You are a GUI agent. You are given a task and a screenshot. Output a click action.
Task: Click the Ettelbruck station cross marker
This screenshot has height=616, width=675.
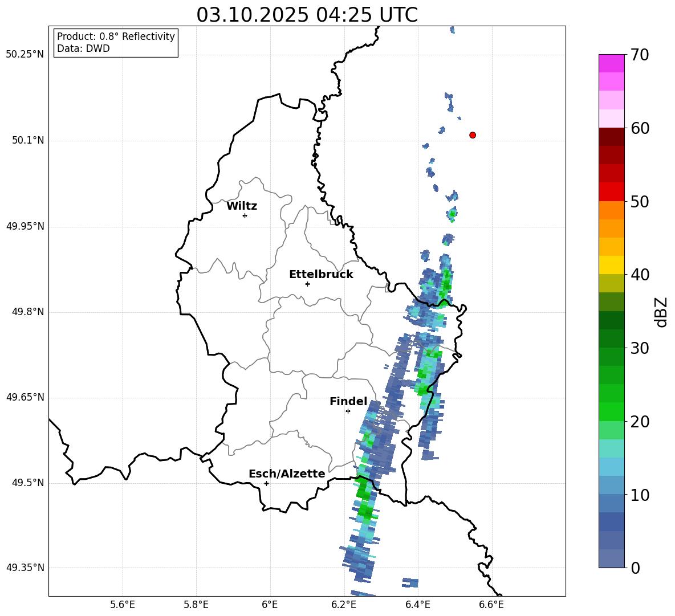click(x=307, y=284)
